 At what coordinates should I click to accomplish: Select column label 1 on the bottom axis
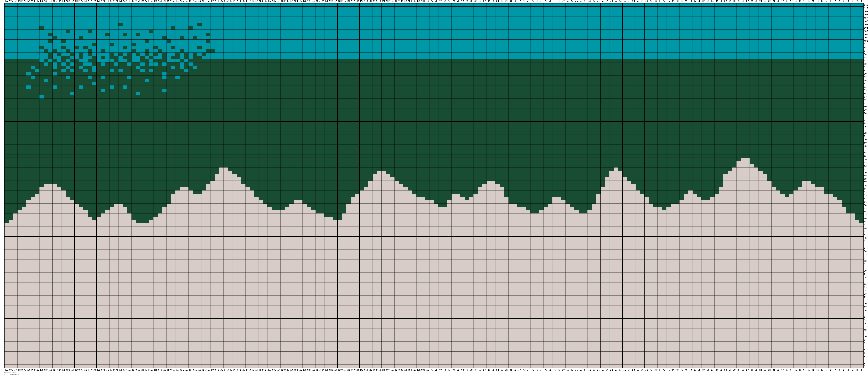[x=862, y=370]
